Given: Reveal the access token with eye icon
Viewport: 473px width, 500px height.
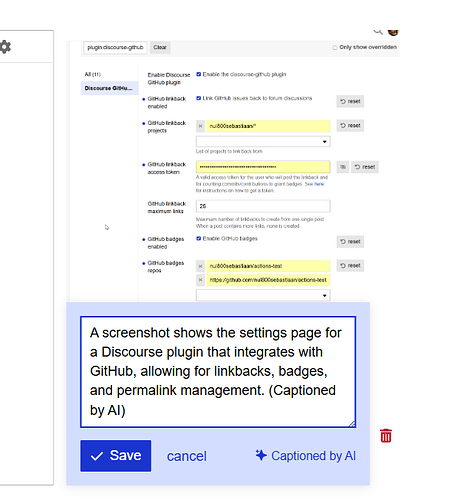Looking at the screenshot, I should (343, 167).
